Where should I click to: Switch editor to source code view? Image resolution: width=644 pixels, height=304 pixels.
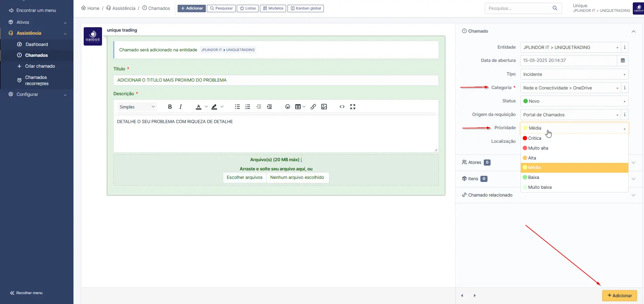[x=342, y=107]
